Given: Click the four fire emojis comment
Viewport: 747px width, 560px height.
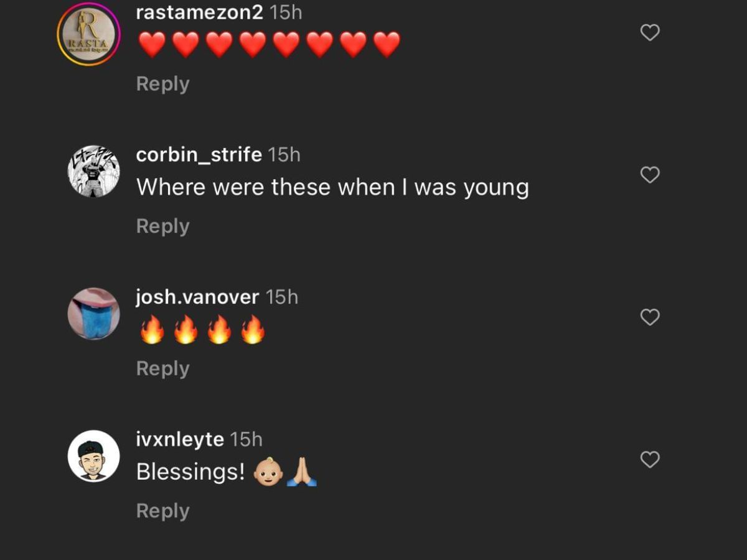Looking at the screenshot, I should pyautogui.click(x=202, y=330).
